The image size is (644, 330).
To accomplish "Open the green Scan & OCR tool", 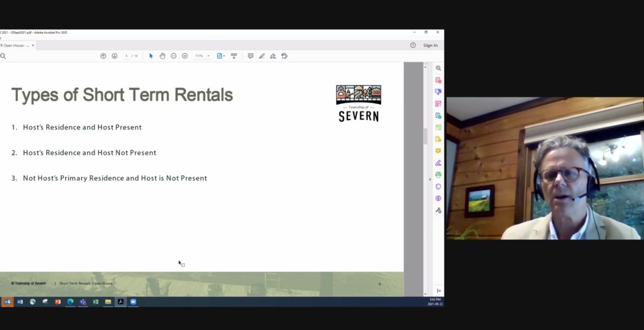I will pos(438,175).
